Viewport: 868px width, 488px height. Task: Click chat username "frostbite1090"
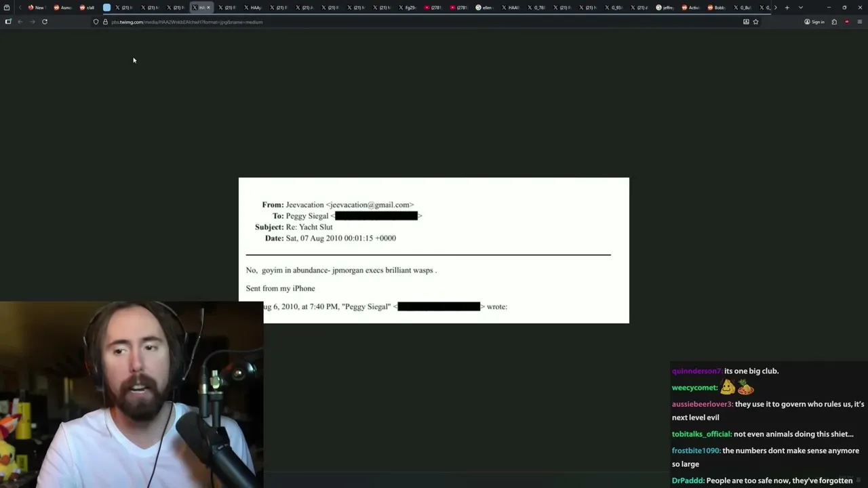click(x=696, y=451)
